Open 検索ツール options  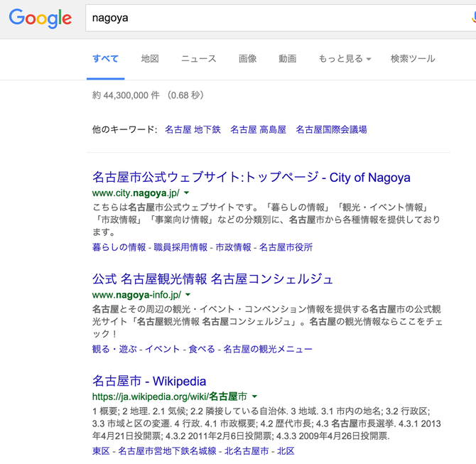pyautogui.click(x=412, y=59)
